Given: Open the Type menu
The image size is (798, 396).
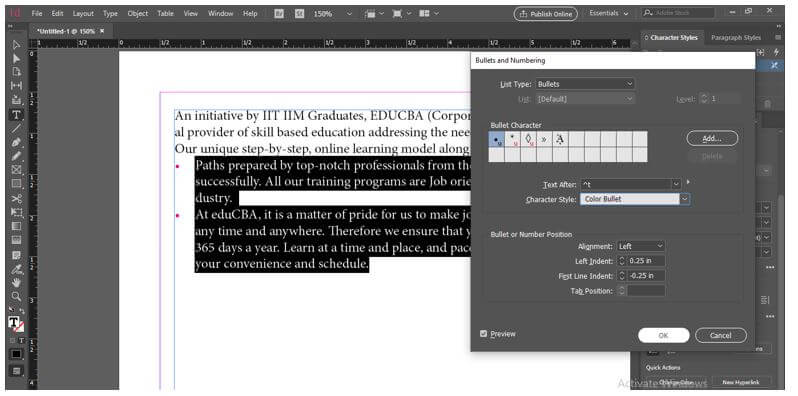Looking at the screenshot, I should coord(110,14).
